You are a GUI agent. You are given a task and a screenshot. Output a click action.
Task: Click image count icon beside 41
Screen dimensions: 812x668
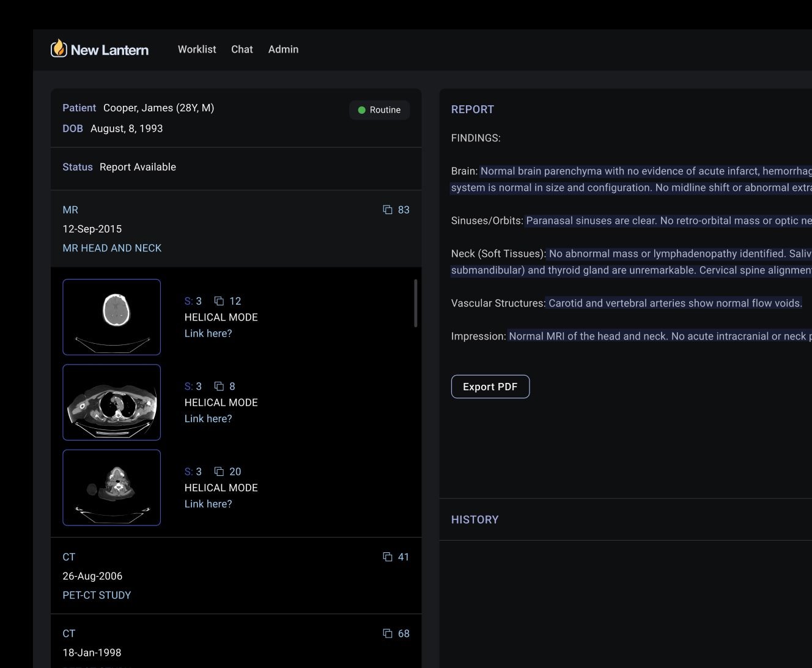point(388,557)
